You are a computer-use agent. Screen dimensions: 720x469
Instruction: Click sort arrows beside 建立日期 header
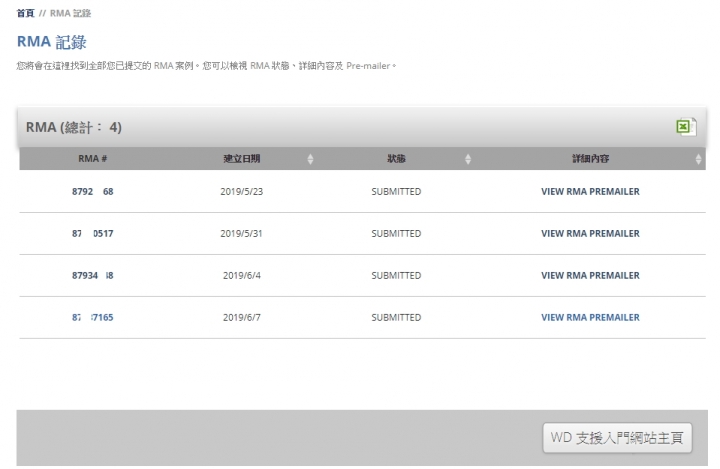pyautogui.click(x=310, y=159)
